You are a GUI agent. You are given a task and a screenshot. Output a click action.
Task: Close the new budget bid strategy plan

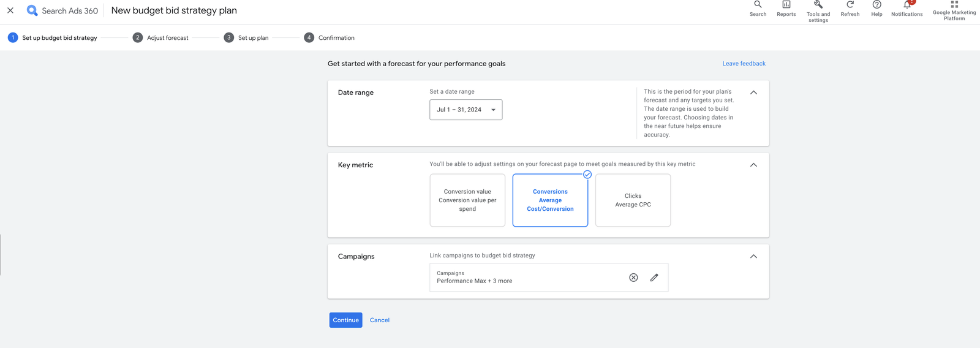(x=10, y=10)
